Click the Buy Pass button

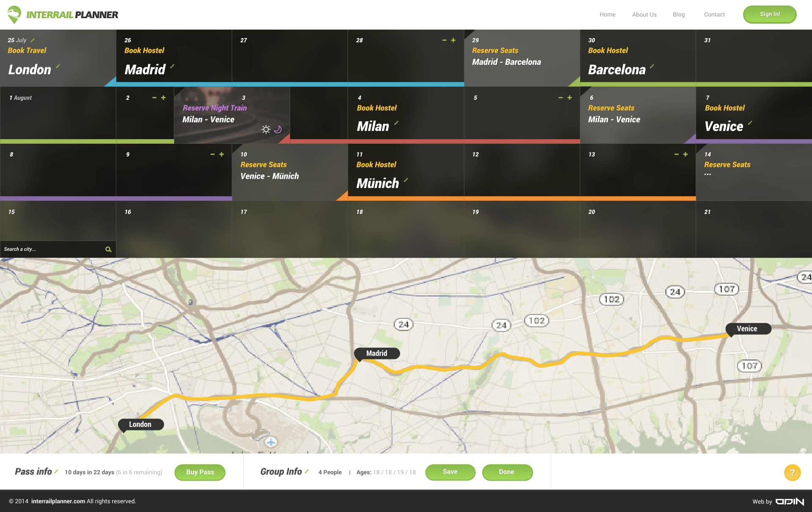[x=200, y=472]
